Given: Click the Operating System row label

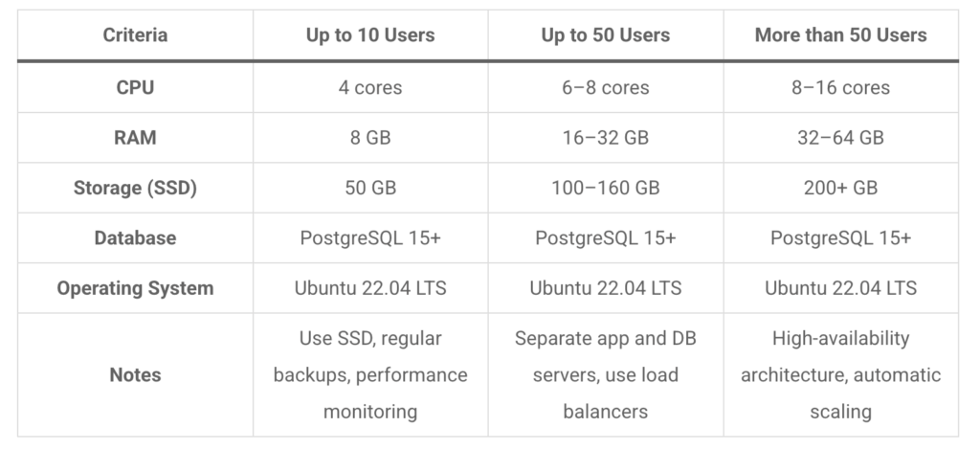Looking at the screenshot, I should tap(135, 288).
